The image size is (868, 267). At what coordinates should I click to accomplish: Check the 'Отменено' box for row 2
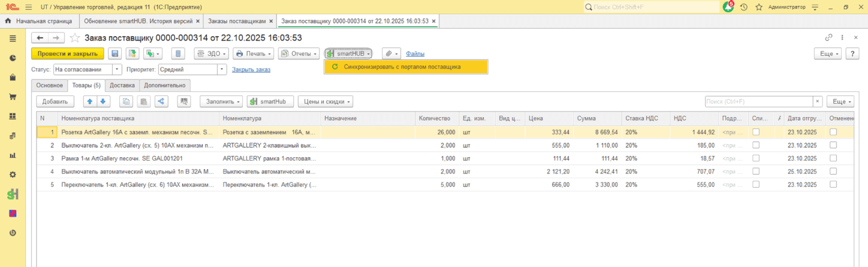833,145
